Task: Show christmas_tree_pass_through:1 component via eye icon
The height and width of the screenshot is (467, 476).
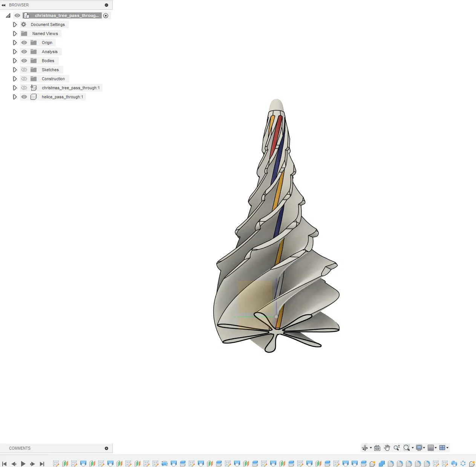Action: click(x=24, y=88)
